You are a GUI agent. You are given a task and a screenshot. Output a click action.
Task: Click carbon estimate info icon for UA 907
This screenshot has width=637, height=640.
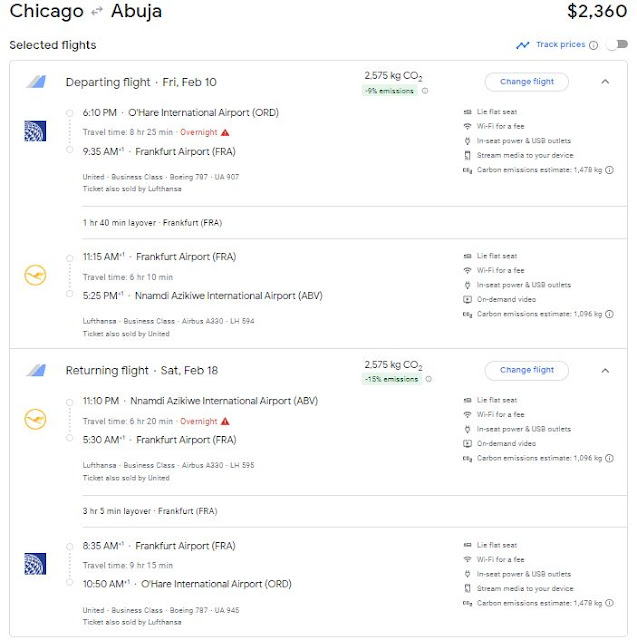(609, 171)
